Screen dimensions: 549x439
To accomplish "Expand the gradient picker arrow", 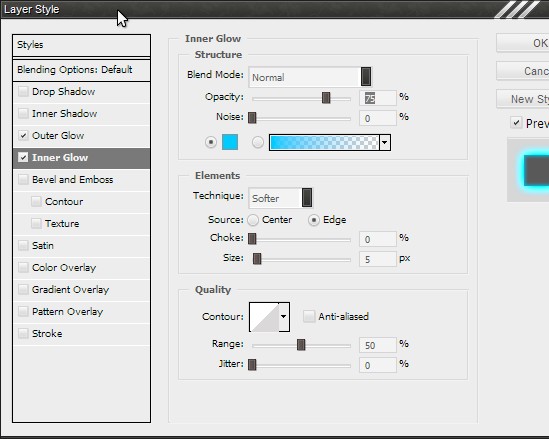I will [x=385, y=142].
